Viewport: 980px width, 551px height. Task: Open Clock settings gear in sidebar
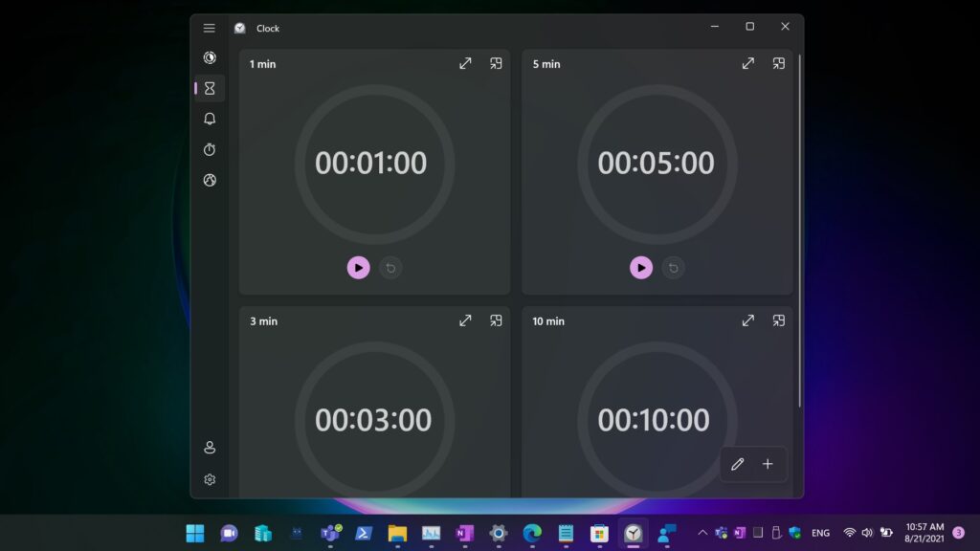210,479
